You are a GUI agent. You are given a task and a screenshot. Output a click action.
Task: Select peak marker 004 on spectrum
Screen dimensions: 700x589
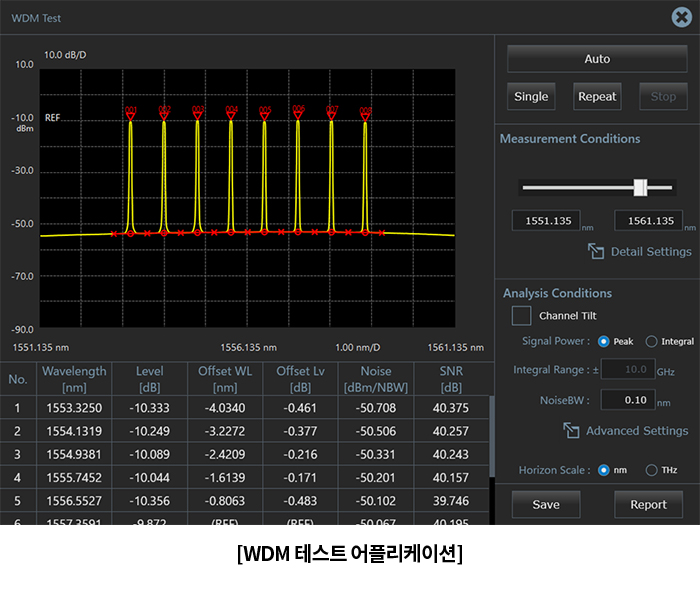click(x=231, y=113)
